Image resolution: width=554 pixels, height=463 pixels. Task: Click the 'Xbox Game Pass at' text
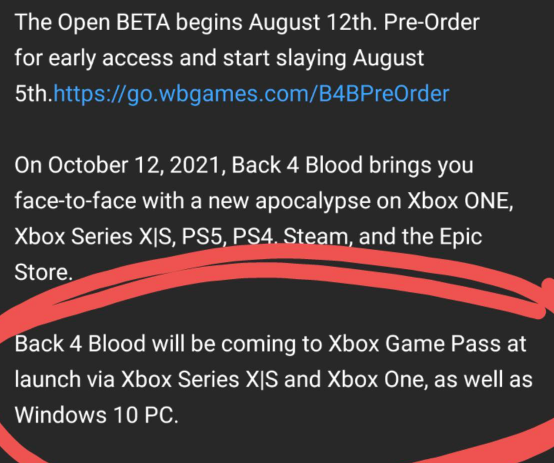[x=427, y=344]
